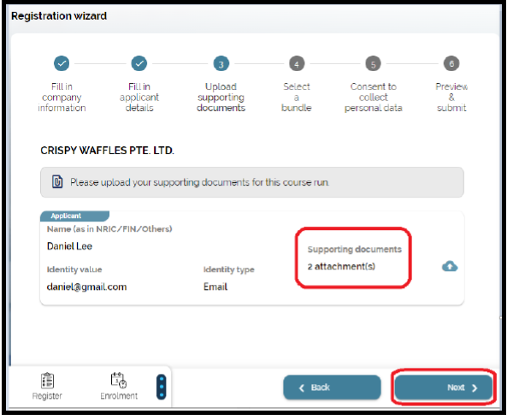Open Upload supporting documents step label

click(x=221, y=98)
